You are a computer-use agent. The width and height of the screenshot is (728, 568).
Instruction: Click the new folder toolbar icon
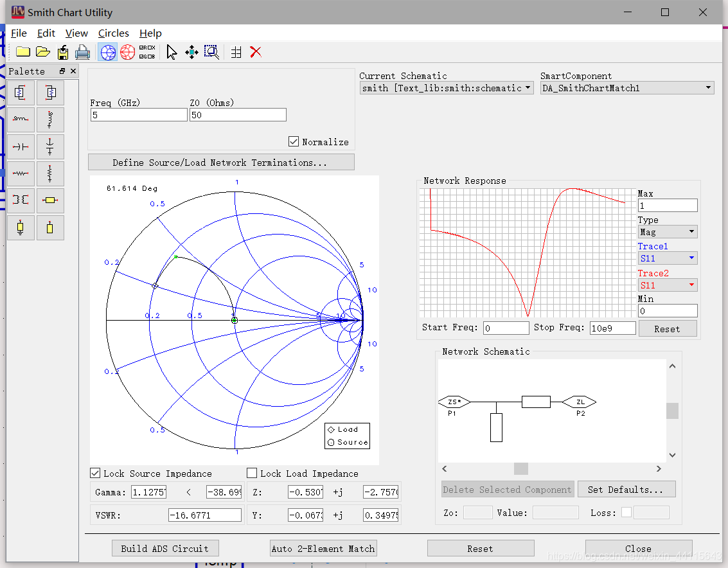pos(22,52)
